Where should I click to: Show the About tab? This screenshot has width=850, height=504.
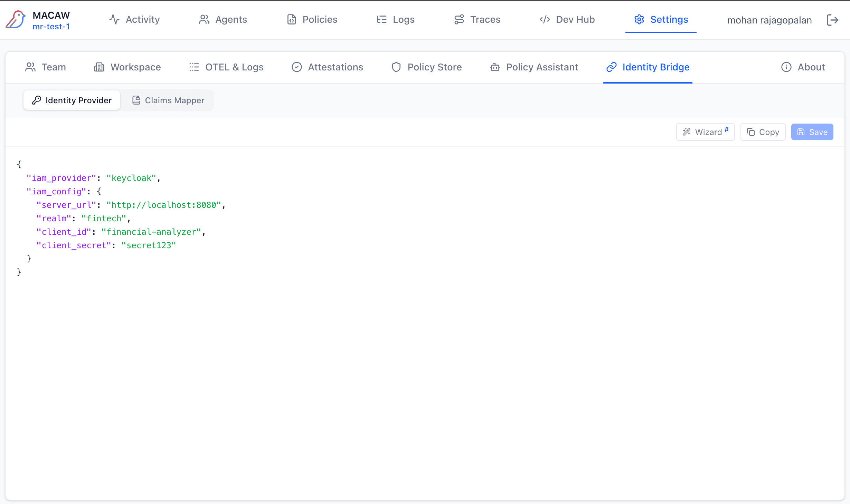803,67
